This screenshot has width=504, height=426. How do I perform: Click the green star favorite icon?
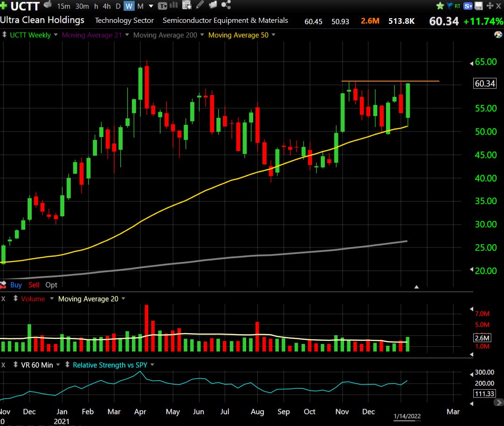click(x=440, y=6)
